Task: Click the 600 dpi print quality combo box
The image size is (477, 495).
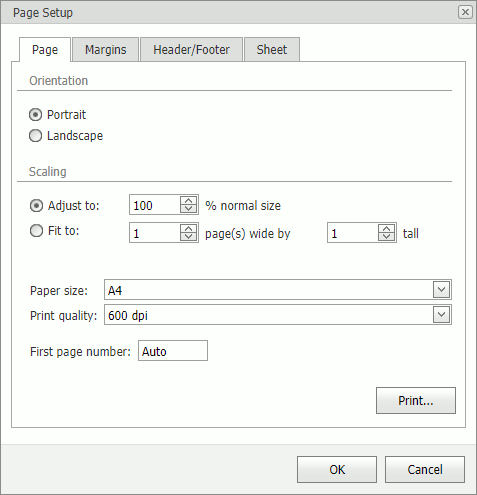Action: 278,314
